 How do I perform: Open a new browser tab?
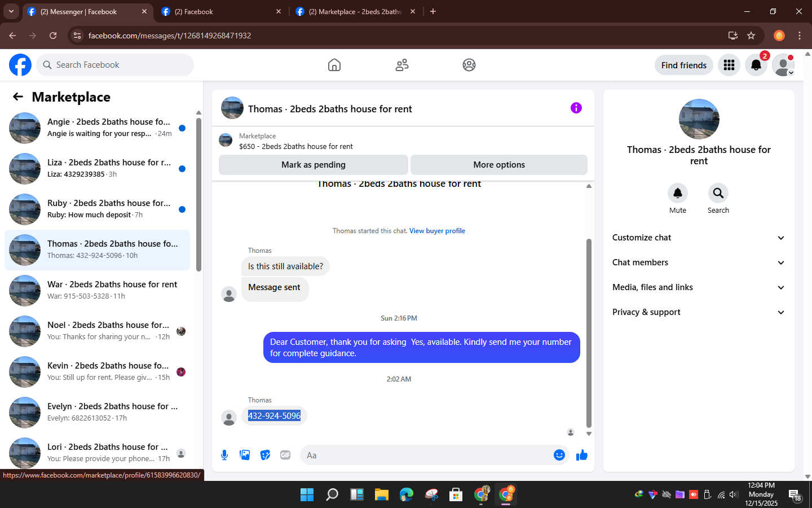click(x=433, y=11)
